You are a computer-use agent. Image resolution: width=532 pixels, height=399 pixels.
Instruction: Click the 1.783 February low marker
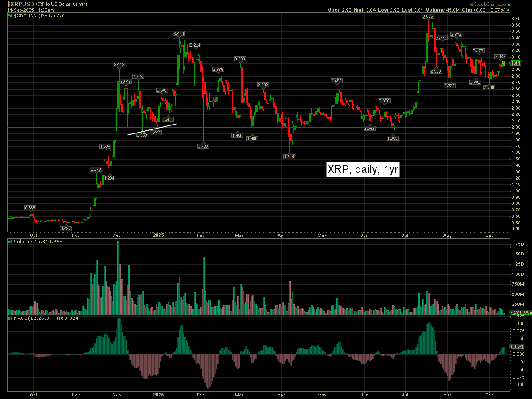click(203, 145)
